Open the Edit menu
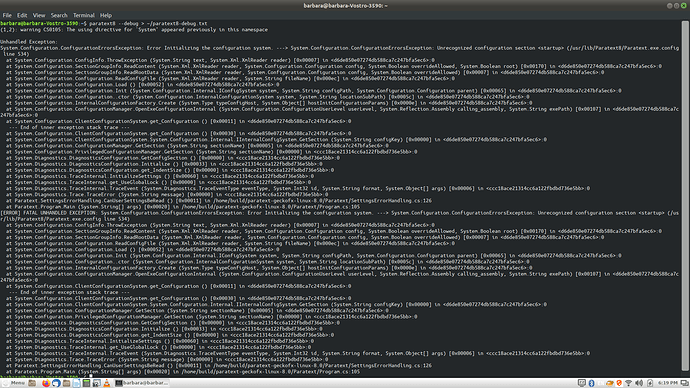690x388 pixels. coord(22,15)
